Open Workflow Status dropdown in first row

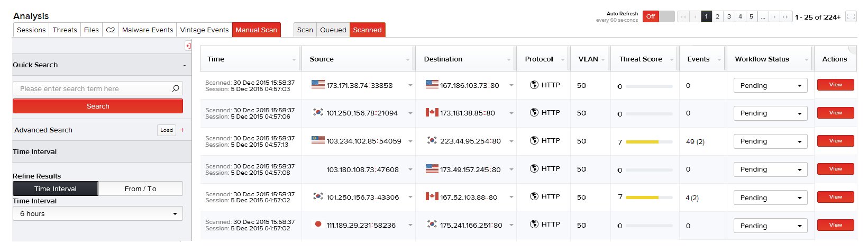coord(770,85)
